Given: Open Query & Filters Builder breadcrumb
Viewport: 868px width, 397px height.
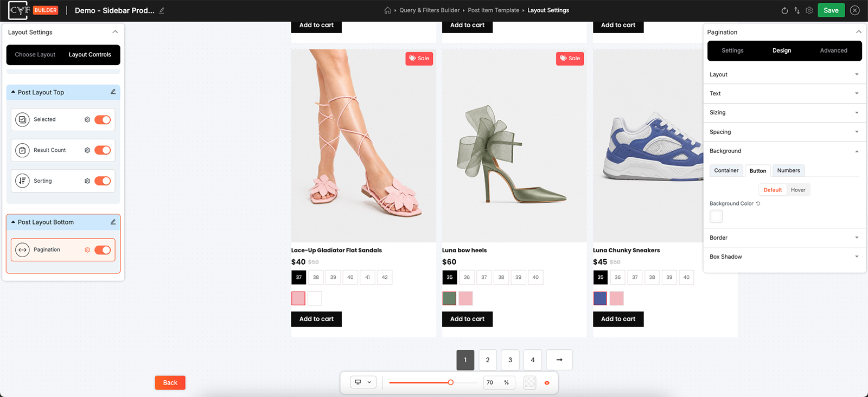Looking at the screenshot, I should (430, 10).
